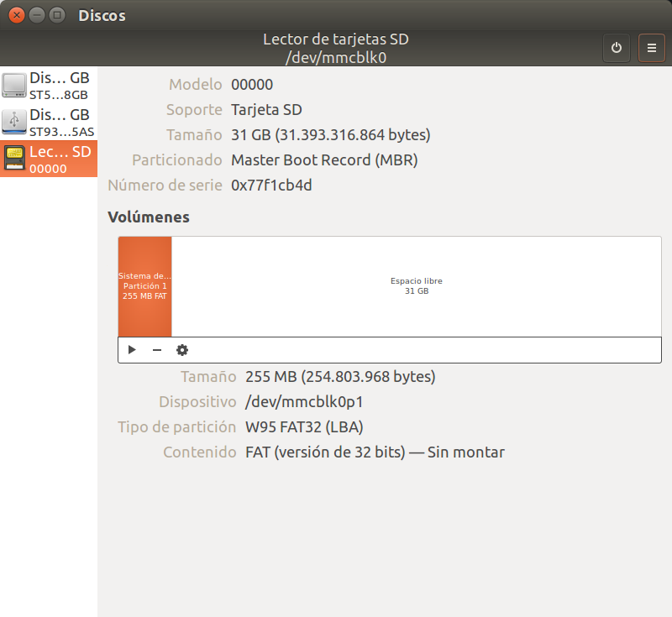The image size is (672, 617).
Task: Click the 255 MB partition size value
Action: coord(340,377)
